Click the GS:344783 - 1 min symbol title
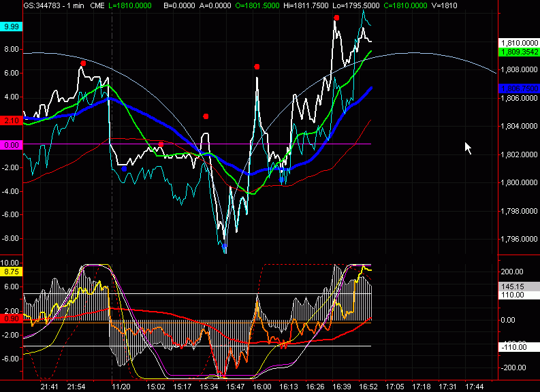 (54, 5)
